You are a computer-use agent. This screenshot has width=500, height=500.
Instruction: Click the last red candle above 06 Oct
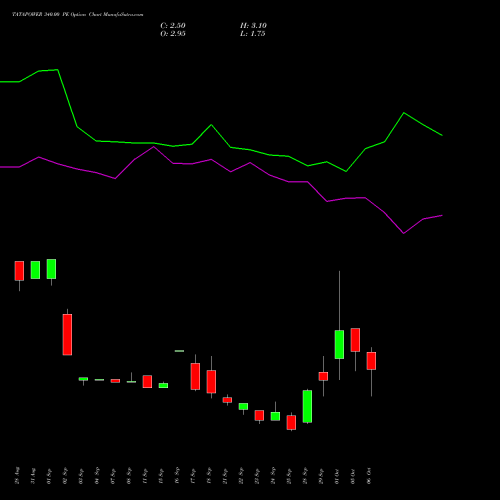click(x=371, y=361)
